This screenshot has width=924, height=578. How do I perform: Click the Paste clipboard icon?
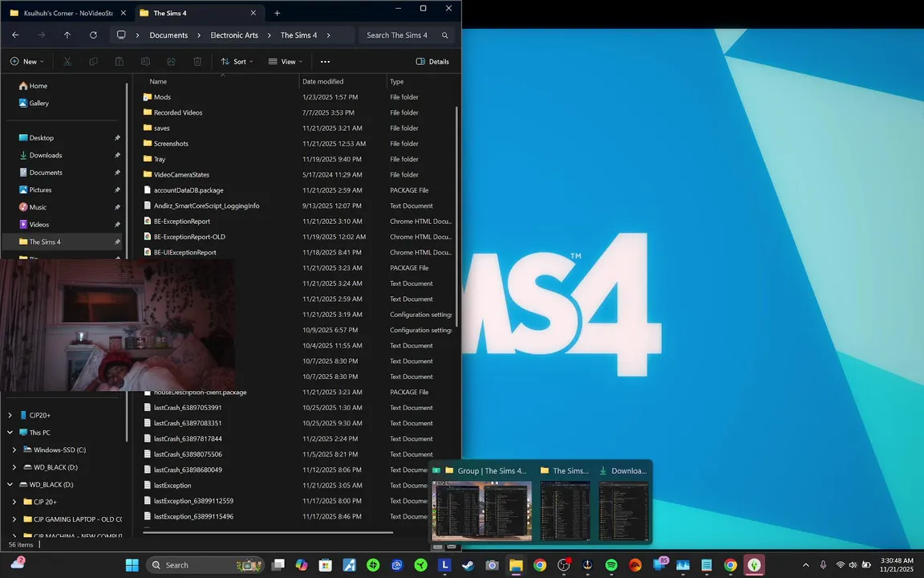(x=119, y=61)
